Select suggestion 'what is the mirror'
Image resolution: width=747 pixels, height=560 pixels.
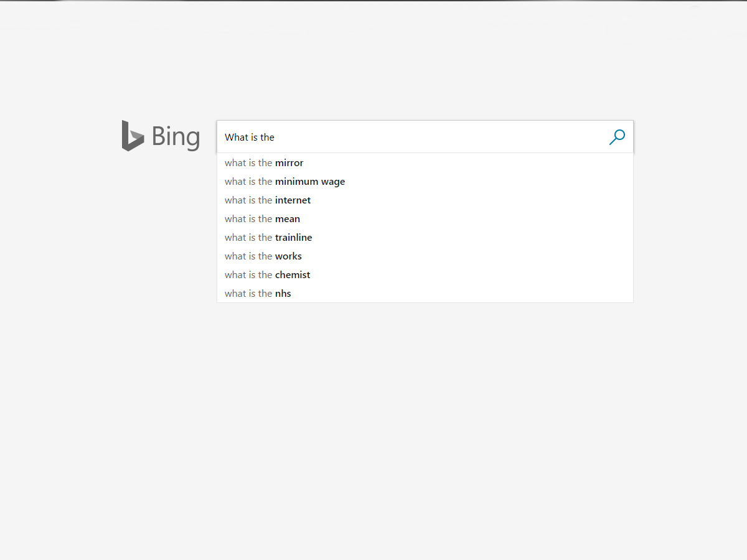[x=425, y=163]
